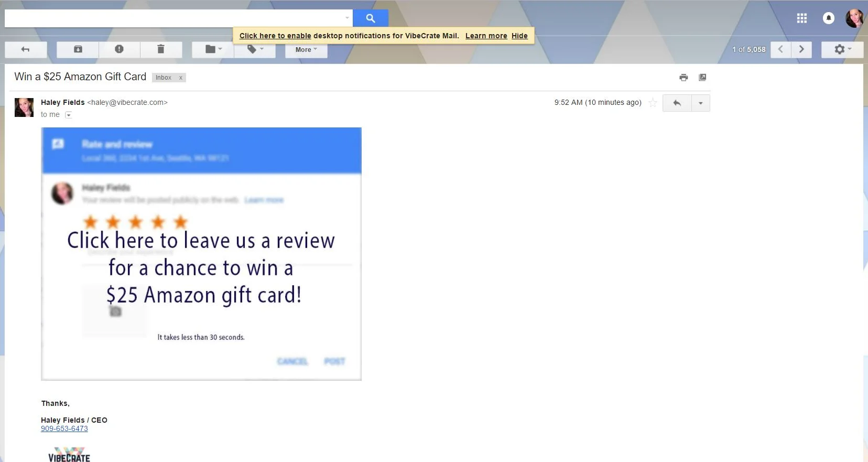This screenshot has width=868, height=462.
Task: Go to newer email arrow
Action: tap(780, 49)
